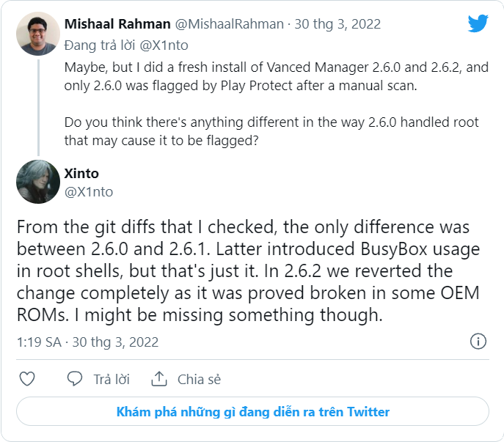Open Mishaal Rahman's profile picture

pyautogui.click(x=37, y=34)
